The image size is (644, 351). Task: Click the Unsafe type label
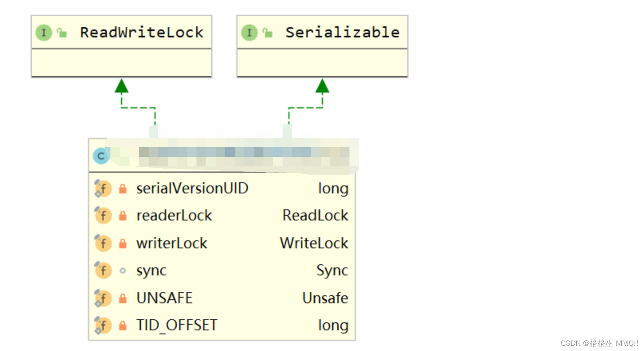[326, 298]
